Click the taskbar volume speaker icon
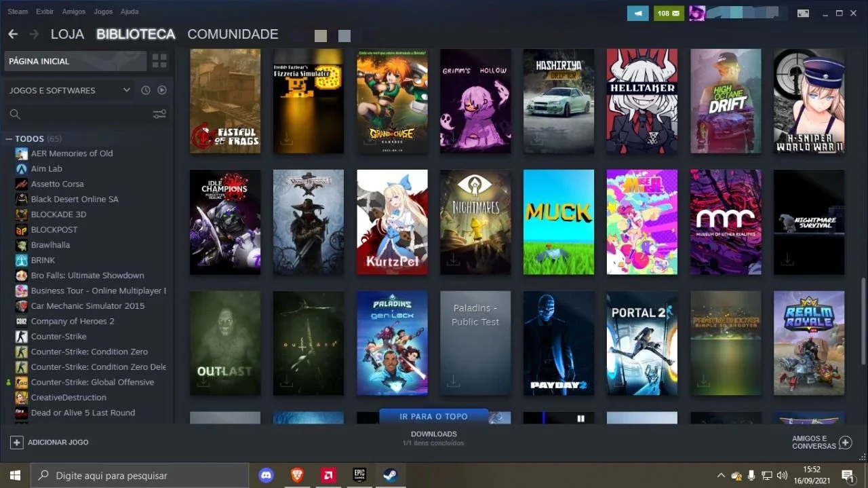Image resolution: width=868 pixels, height=488 pixels. tap(783, 476)
